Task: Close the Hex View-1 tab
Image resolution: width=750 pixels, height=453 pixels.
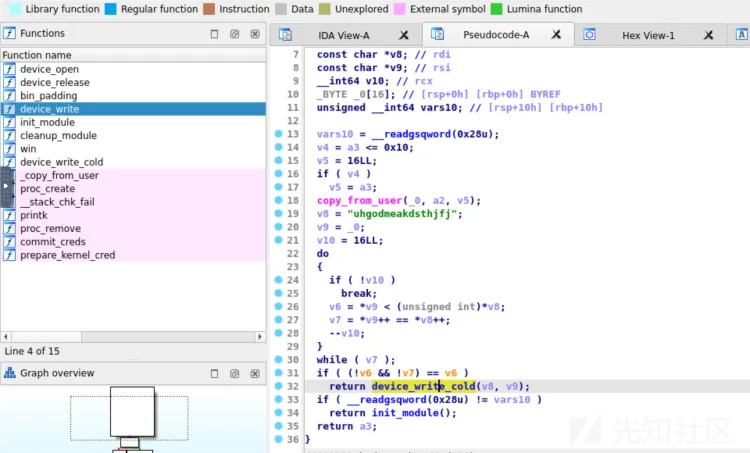Action: [708, 35]
